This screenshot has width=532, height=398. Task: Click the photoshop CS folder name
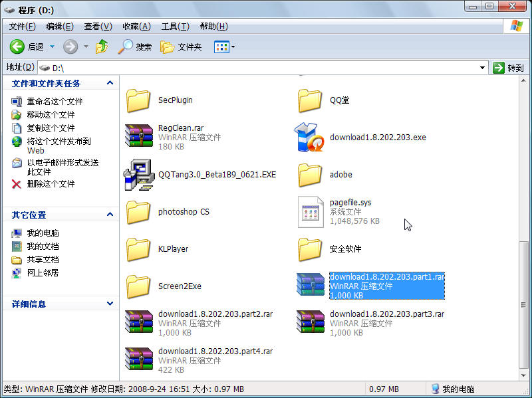[x=184, y=212]
